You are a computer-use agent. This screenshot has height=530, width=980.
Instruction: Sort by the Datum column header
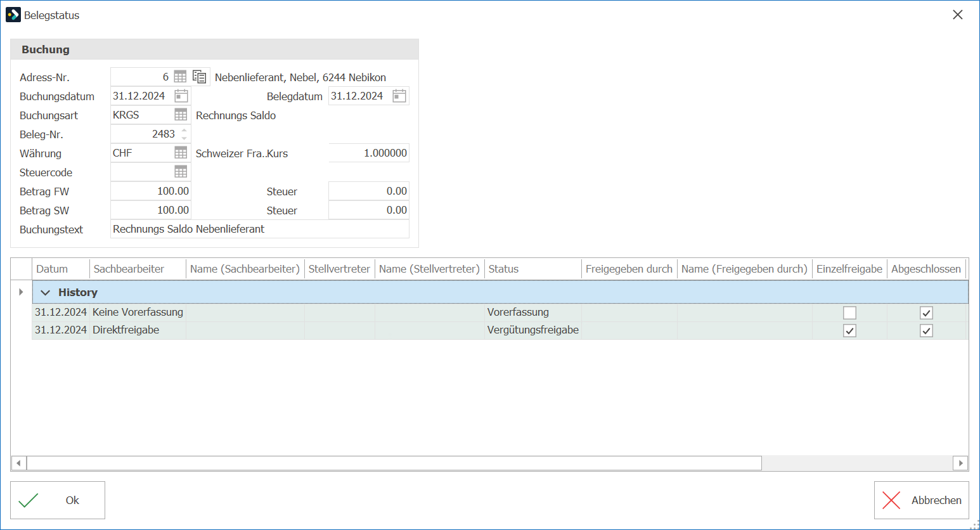[x=61, y=269]
